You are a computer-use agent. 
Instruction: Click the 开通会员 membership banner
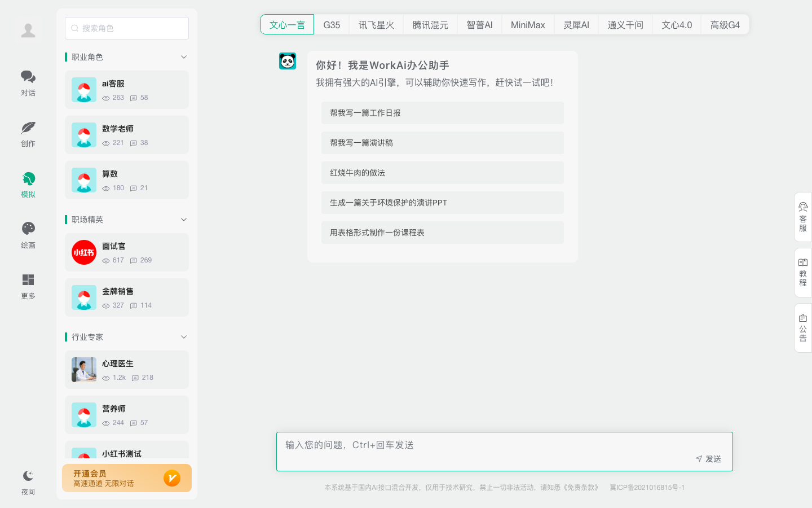[126, 478]
